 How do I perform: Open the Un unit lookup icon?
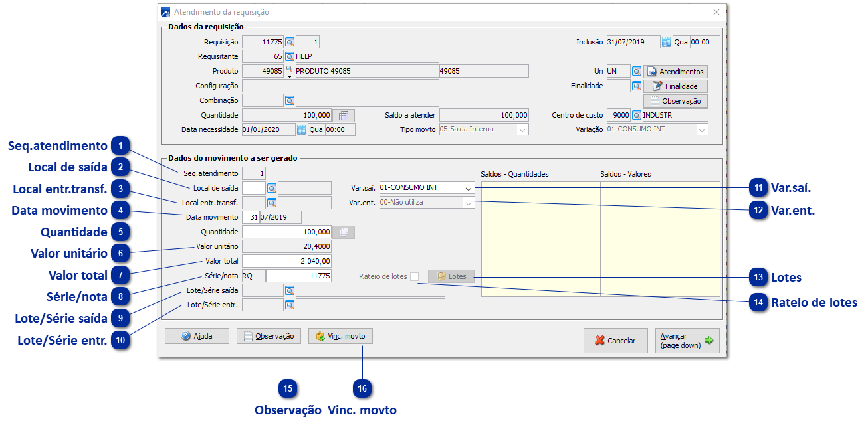coord(636,71)
